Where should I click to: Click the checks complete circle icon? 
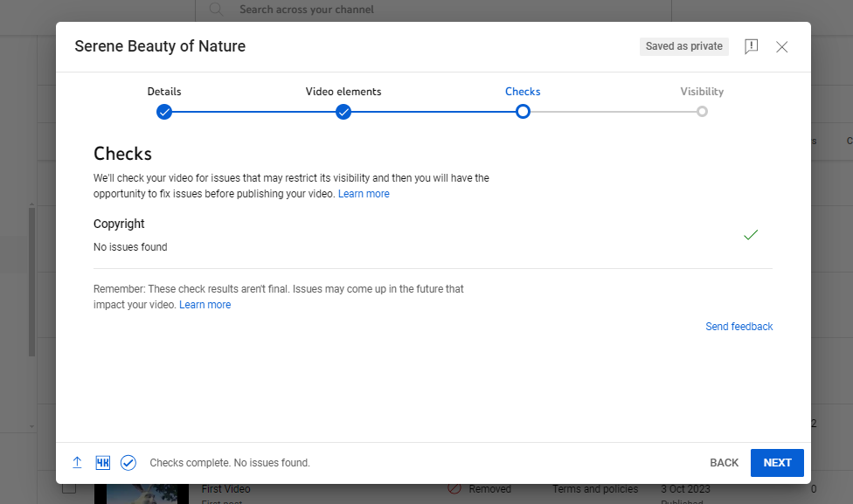(x=128, y=463)
